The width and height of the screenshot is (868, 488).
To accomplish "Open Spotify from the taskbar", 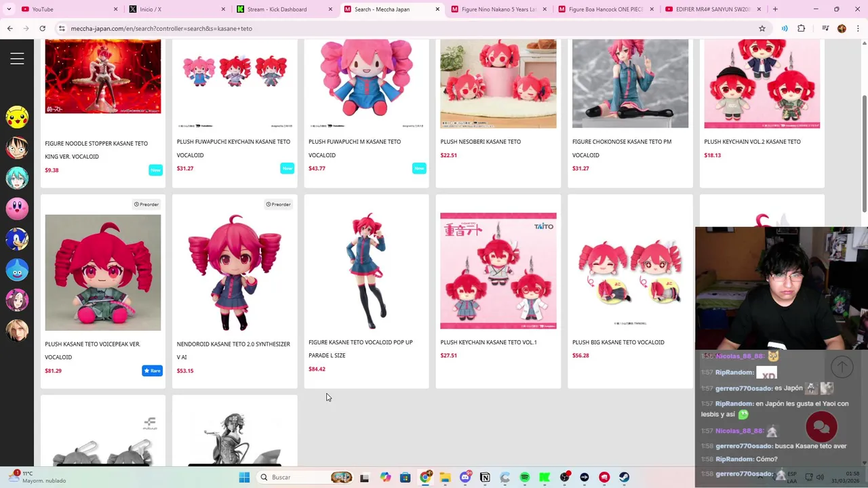I will (525, 477).
